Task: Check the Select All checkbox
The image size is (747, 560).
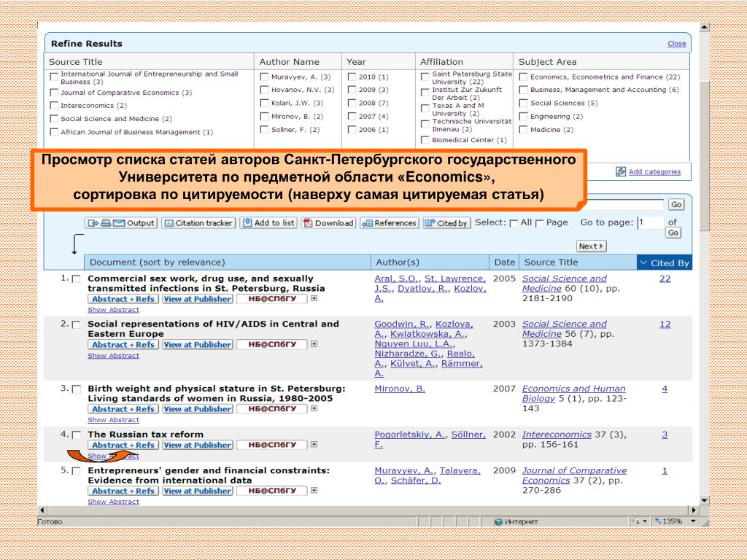Action: [514, 223]
